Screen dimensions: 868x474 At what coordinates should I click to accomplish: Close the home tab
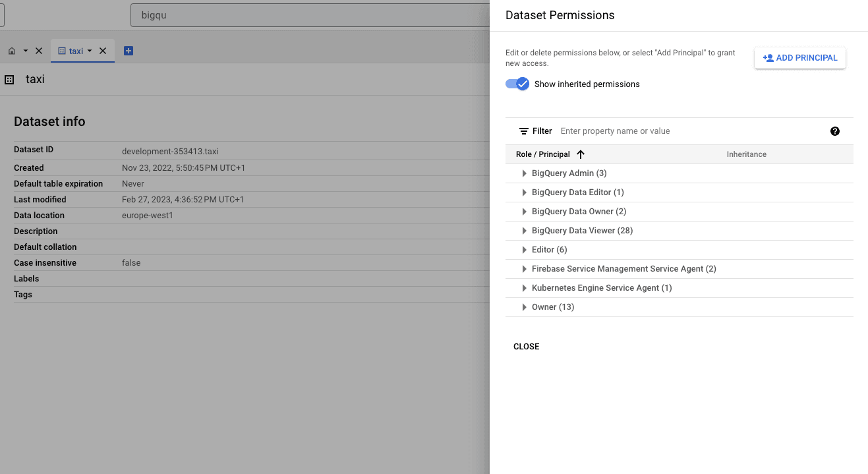39,51
